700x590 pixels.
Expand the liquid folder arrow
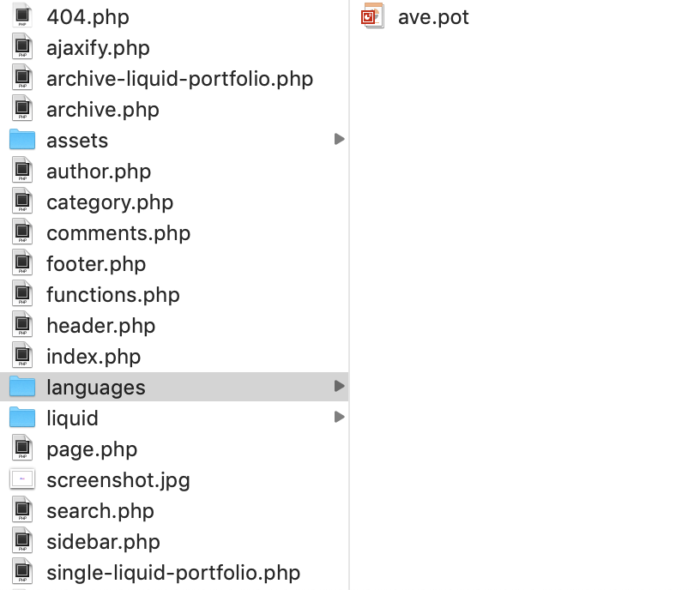pyautogui.click(x=340, y=417)
